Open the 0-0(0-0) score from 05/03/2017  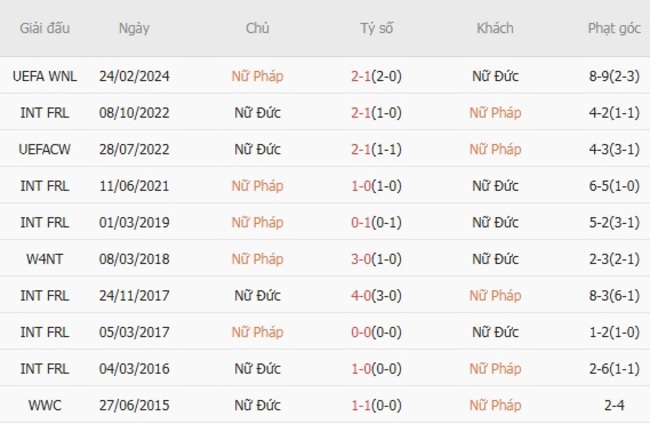tap(377, 332)
